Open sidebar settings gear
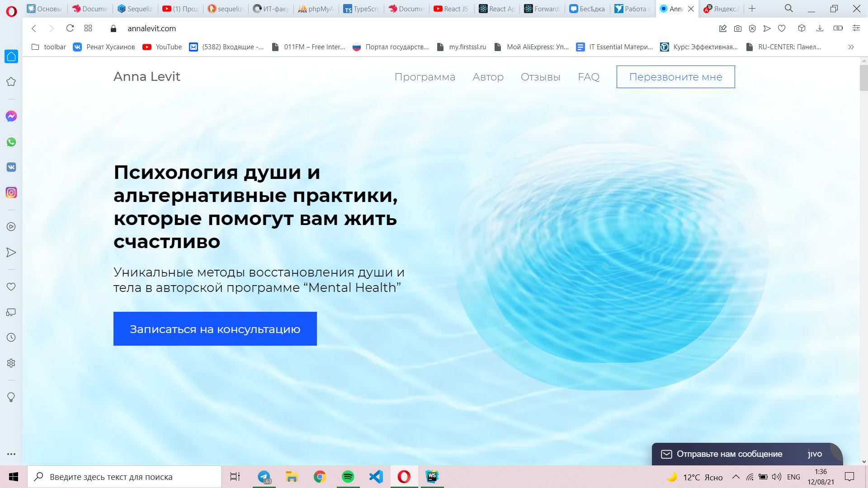 coord(11,363)
